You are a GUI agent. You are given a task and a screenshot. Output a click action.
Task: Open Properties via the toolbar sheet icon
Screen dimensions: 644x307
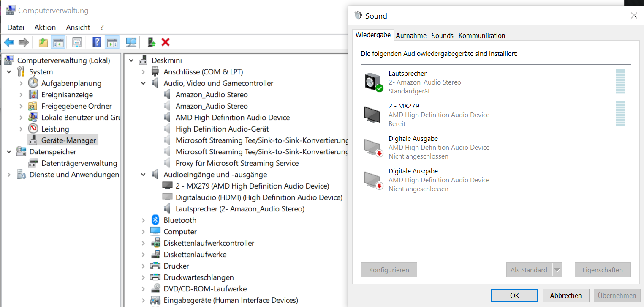(77, 42)
